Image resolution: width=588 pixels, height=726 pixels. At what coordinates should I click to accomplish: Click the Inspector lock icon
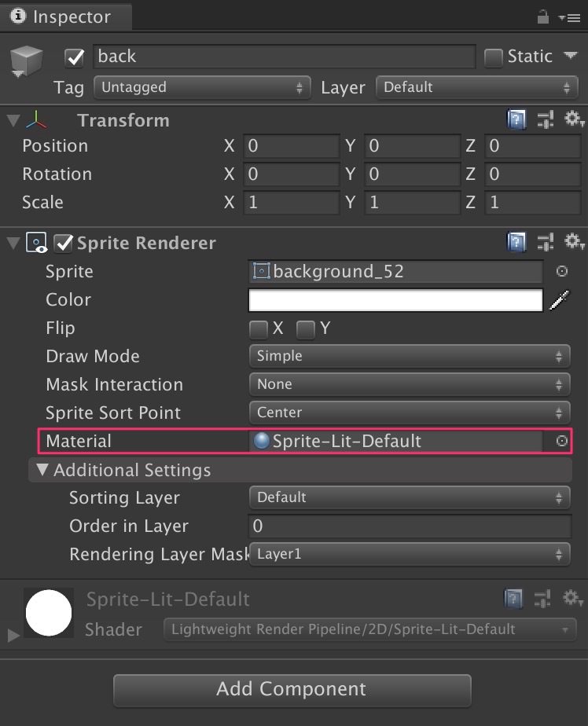tap(542, 17)
